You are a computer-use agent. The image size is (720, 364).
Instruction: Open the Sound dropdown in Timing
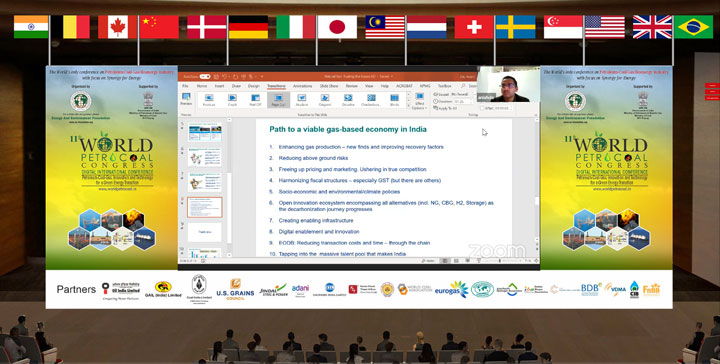coord(459,94)
